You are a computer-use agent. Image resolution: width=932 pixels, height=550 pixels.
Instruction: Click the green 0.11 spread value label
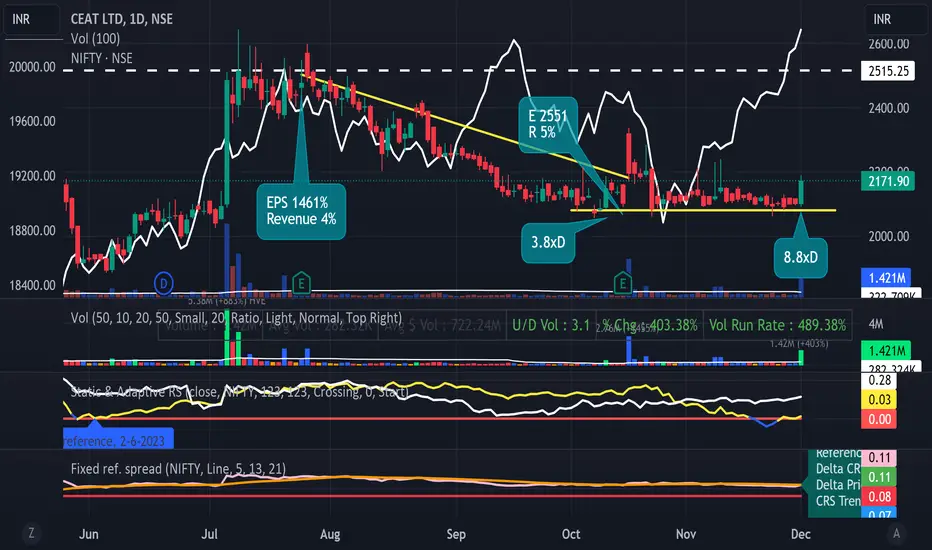pos(879,477)
